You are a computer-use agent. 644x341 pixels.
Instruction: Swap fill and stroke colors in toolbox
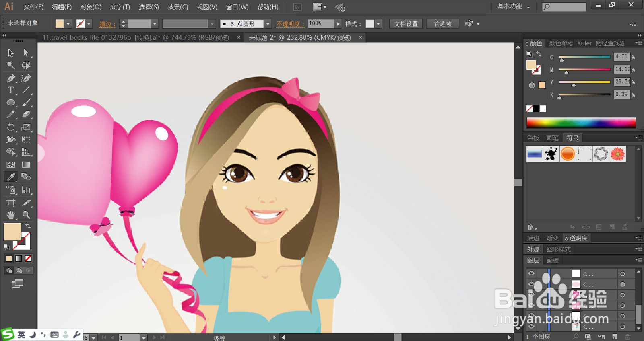click(28, 226)
